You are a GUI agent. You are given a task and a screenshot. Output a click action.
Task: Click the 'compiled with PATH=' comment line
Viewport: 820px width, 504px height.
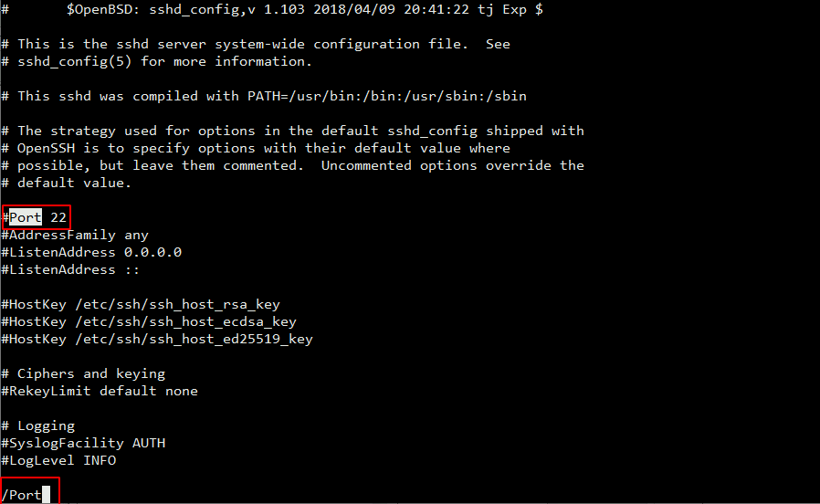[264, 96]
